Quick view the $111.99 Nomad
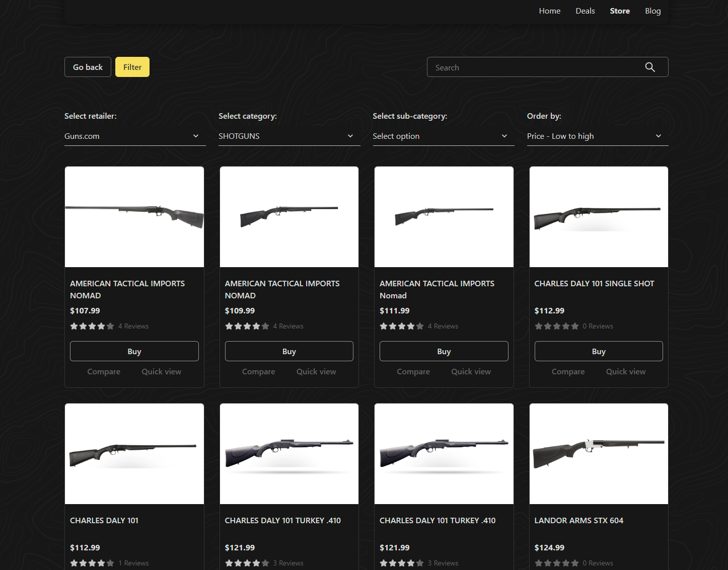Viewport: 728px width, 570px height. [471, 372]
